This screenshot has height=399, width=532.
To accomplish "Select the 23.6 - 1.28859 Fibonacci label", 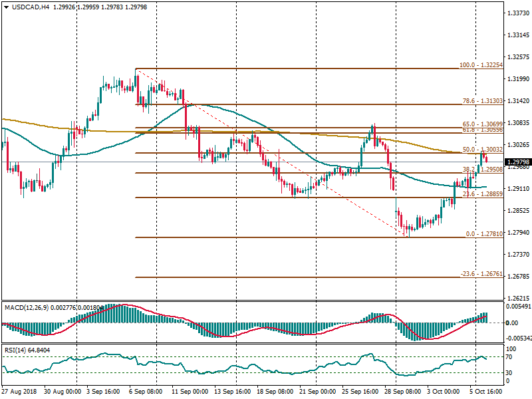I will (x=481, y=194).
